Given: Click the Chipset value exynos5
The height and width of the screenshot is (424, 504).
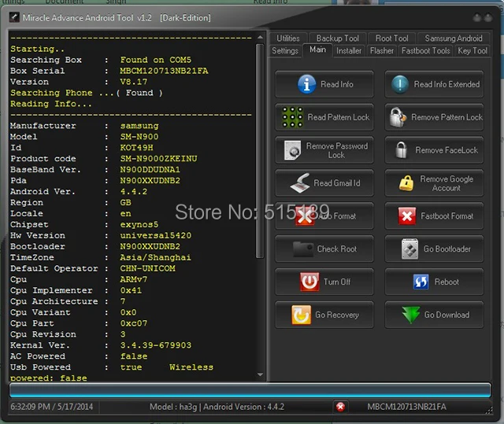Looking at the screenshot, I should [x=139, y=225].
